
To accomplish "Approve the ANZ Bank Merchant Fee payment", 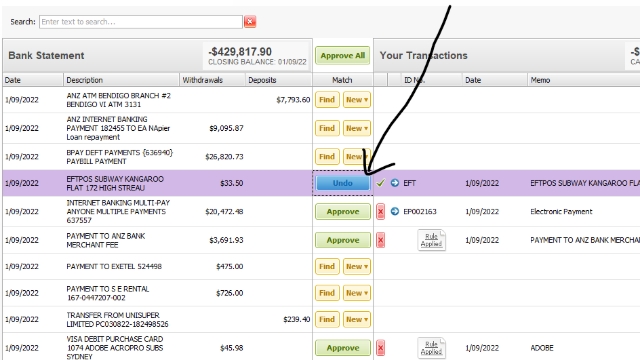I will pyautogui.click(x=342, y=240).
